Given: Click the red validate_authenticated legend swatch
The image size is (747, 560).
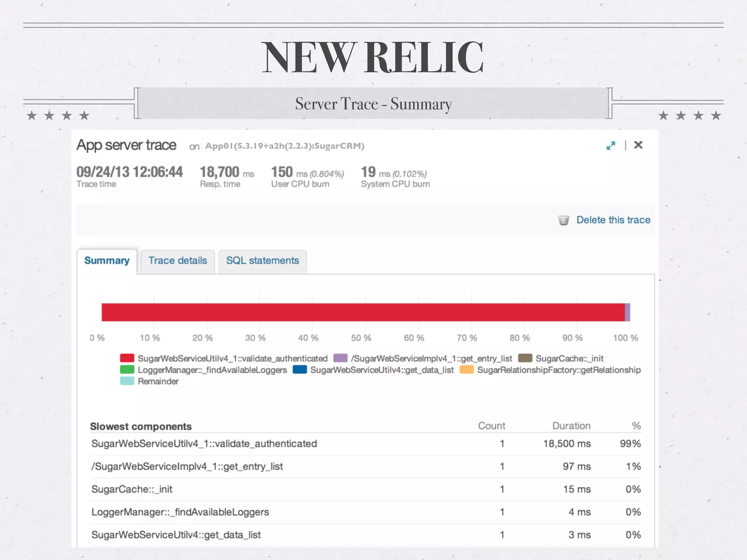Looking at the screenshot, I should point(127,358).
